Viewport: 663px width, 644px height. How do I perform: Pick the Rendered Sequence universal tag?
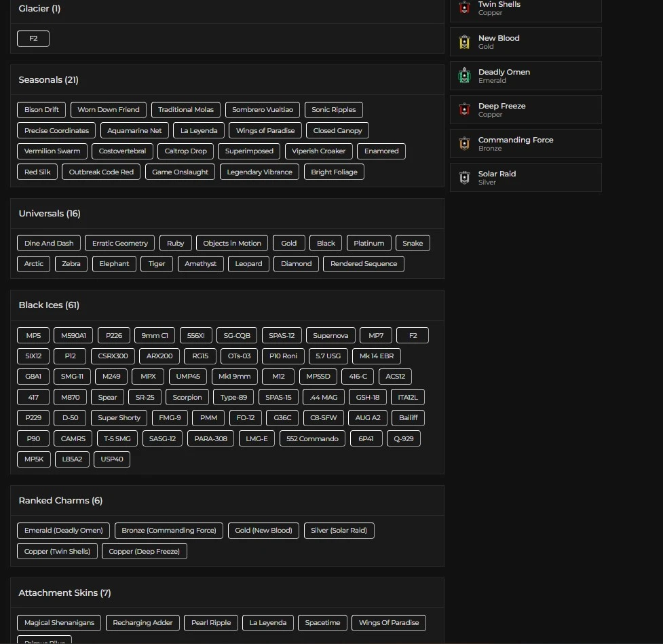[x=364, y=264]
